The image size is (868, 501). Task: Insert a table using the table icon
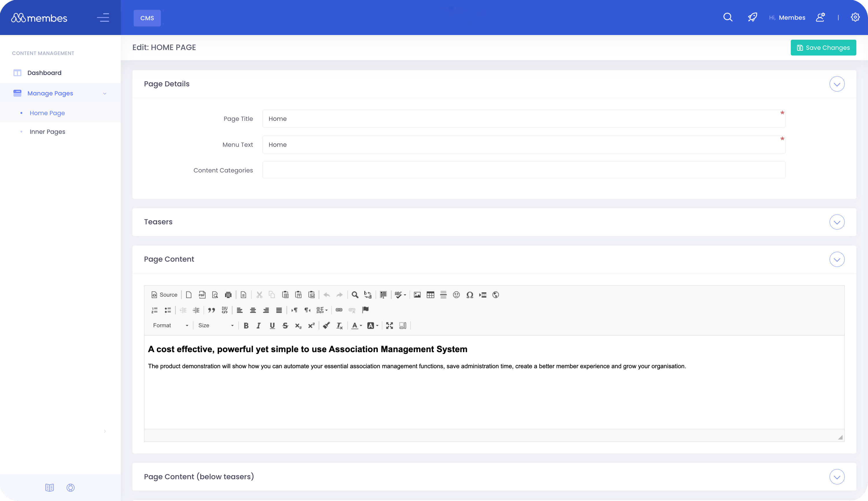pyautogui.click(x=431, y=295)
